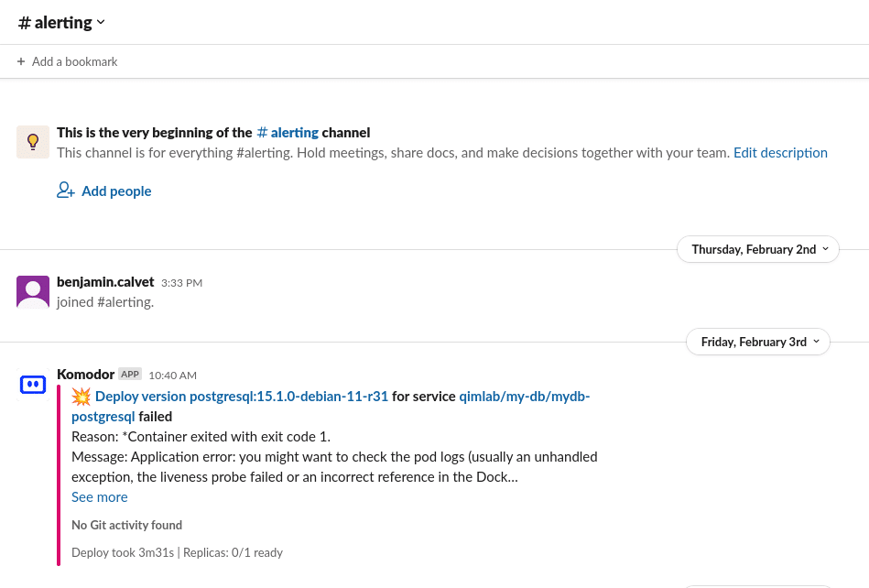Click See more to expand message

click(x=100, y=497)
